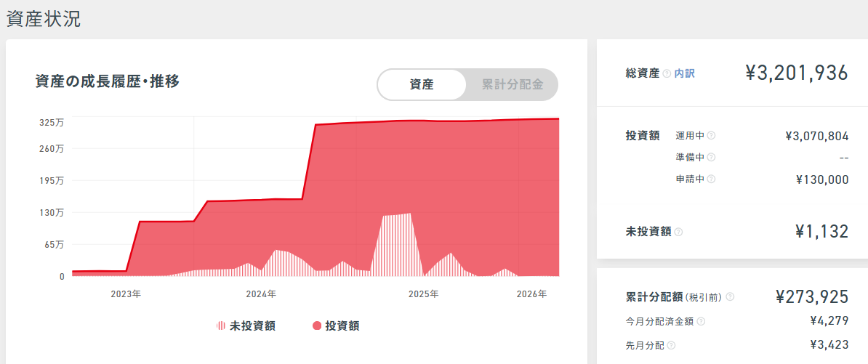Toggle the 未投資額 legend label
This screenshot has width=868, height=364.
[x=252, y=326]
